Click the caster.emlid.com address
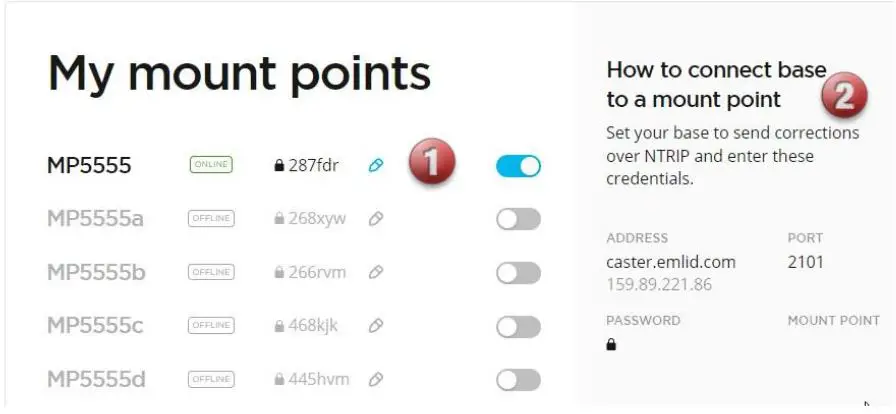This screenshot has width=896, height=414. pos(671,263)
